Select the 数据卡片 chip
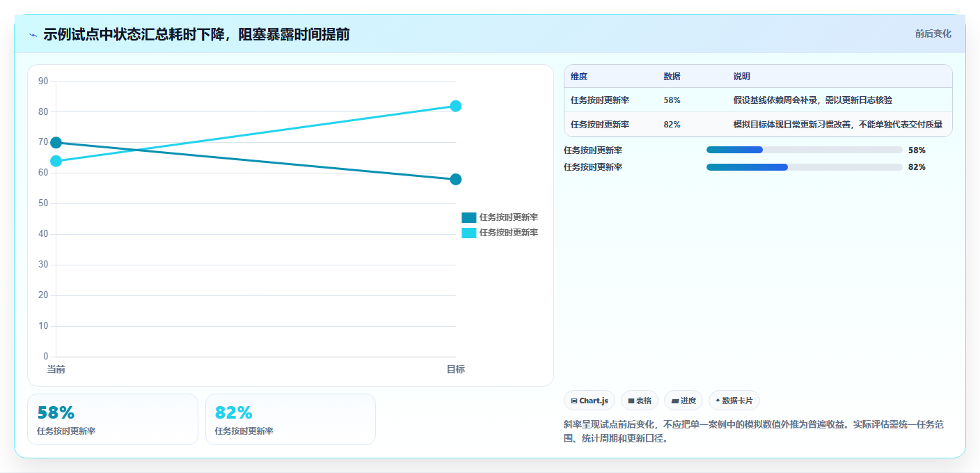The height and width of the screenshot is (473, 980). tap(734, 401)
